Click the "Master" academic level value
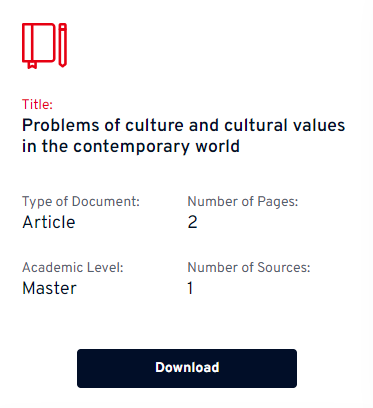Viewport: 373px width, 408px height. 49,288
